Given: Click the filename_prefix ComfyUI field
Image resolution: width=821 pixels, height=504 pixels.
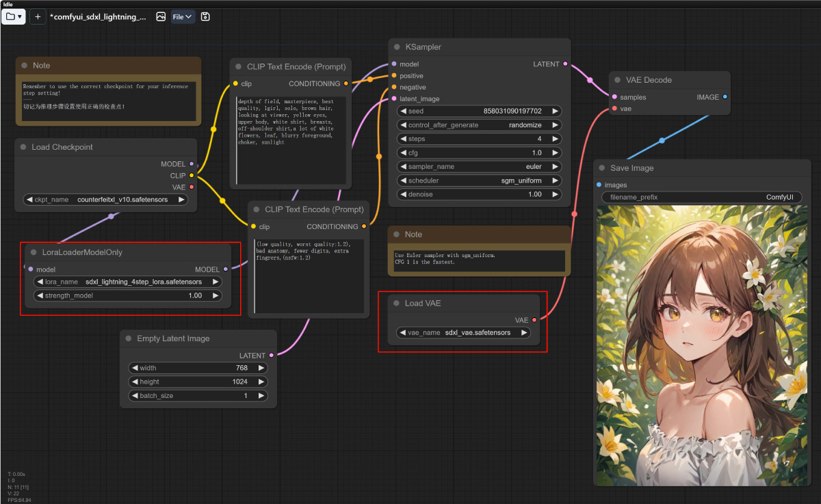Looking at the screenshot, I should 702,197.
